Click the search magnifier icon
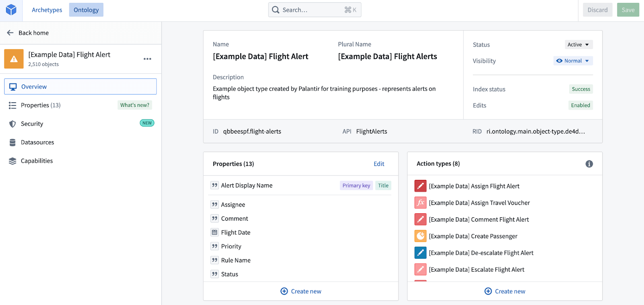The image size is (644, 305). point(276,10)
